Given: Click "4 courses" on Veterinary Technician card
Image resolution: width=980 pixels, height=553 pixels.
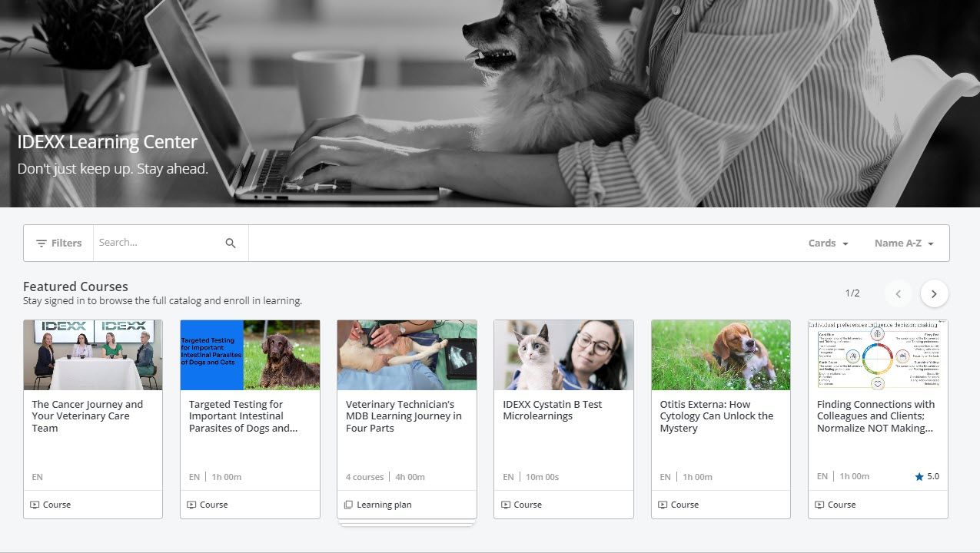Looking at the screenshot, I should pos(364,477).
